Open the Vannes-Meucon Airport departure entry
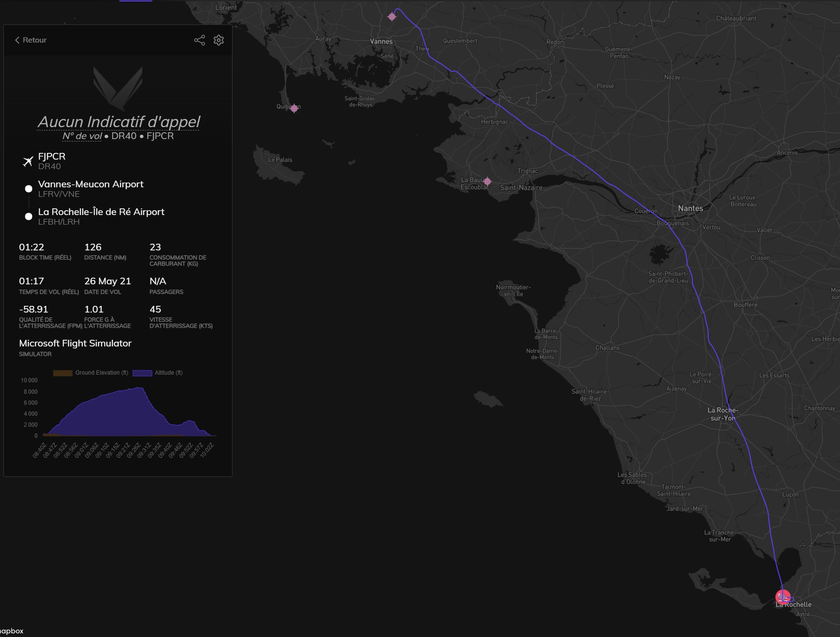Screen dimensions: 840x637 [x=91, y=184]
